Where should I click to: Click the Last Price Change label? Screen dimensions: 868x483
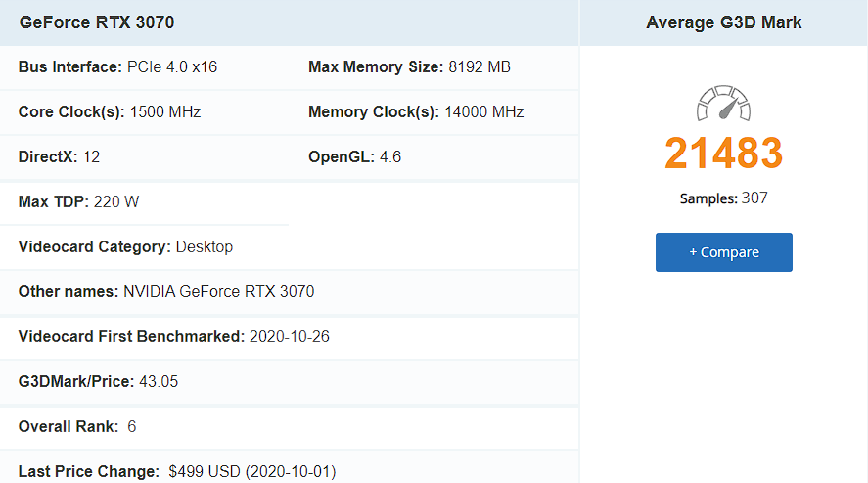pos(89,472)
